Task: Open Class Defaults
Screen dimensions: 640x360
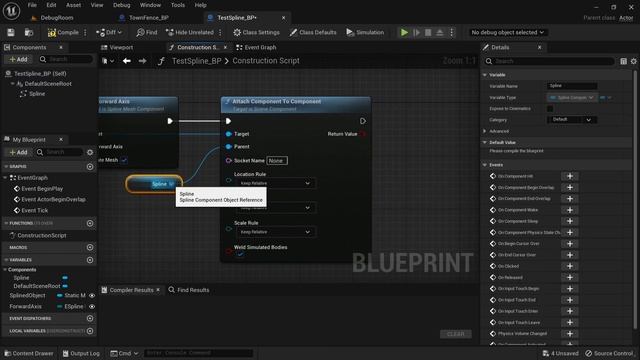Action: [x=313, y=32]
